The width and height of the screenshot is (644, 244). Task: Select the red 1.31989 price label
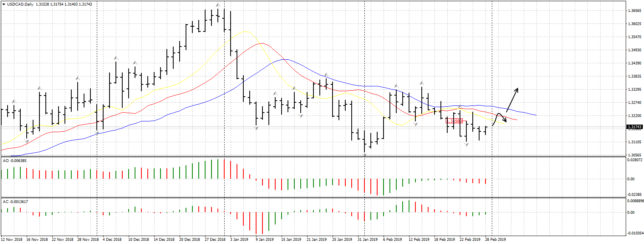point(454,121)
